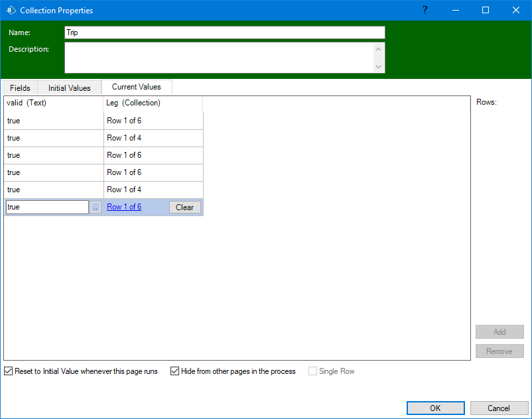532x419 pixels.
Task: Select the Current Values tab
Action: pos(136,87)
